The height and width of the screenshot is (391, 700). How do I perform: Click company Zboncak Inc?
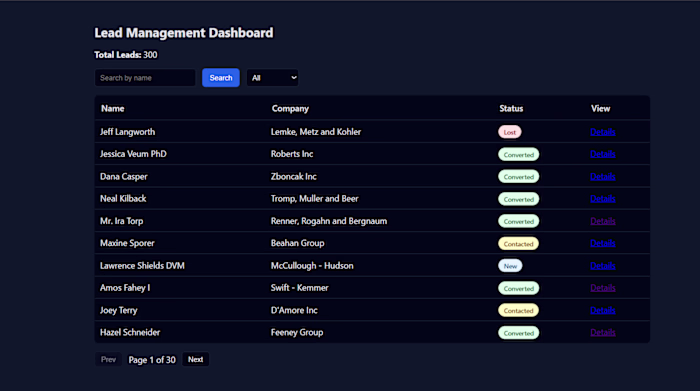coord(294,176)
